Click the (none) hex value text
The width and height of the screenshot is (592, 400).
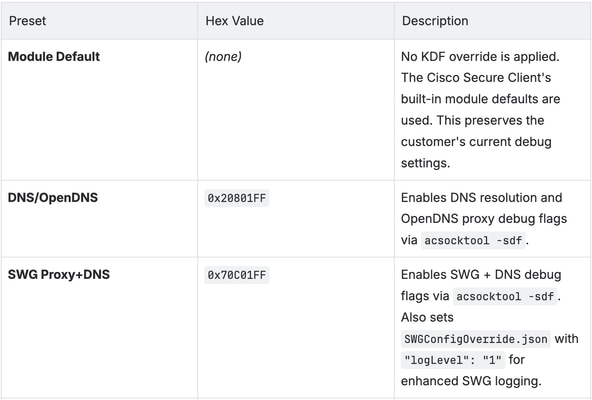[x=223, y=57]
